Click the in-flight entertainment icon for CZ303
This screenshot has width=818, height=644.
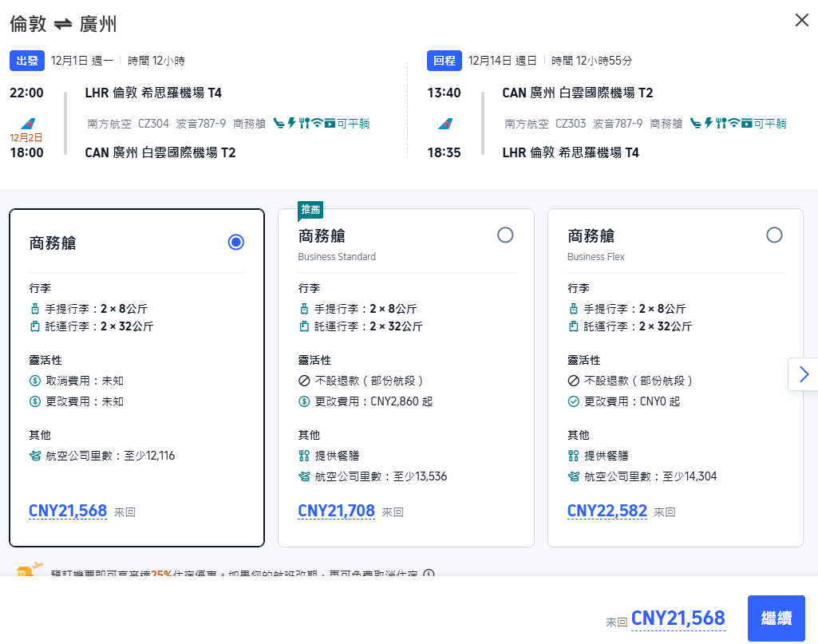746,124
